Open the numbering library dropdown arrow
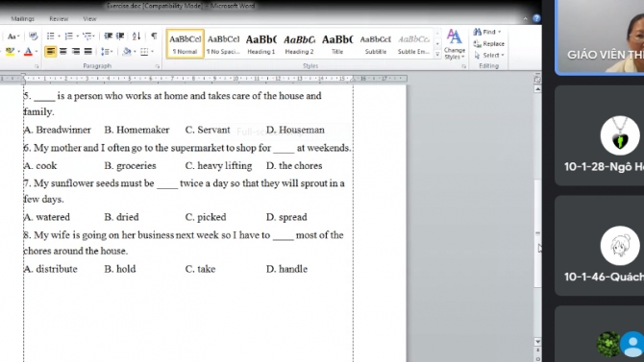The image size is (644, 362). coord(77,36)
